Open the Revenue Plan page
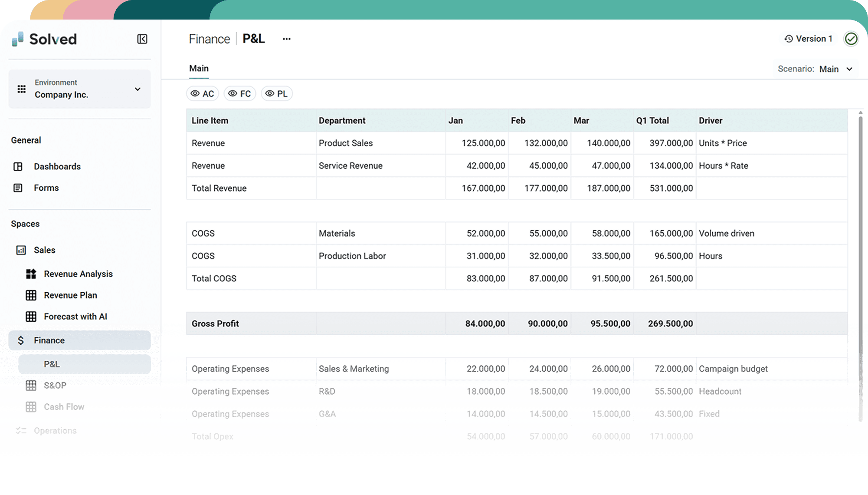The height and width of the screenshot is (495, 868). (70, 295)
